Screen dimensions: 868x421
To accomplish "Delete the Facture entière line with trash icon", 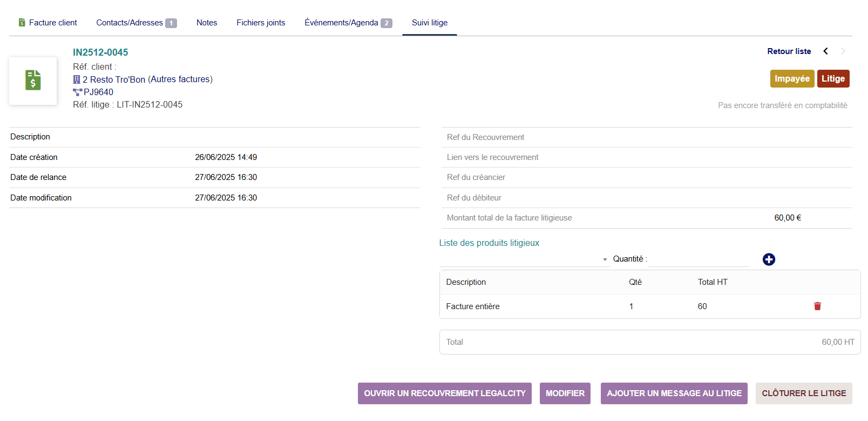I will point(817,306).
